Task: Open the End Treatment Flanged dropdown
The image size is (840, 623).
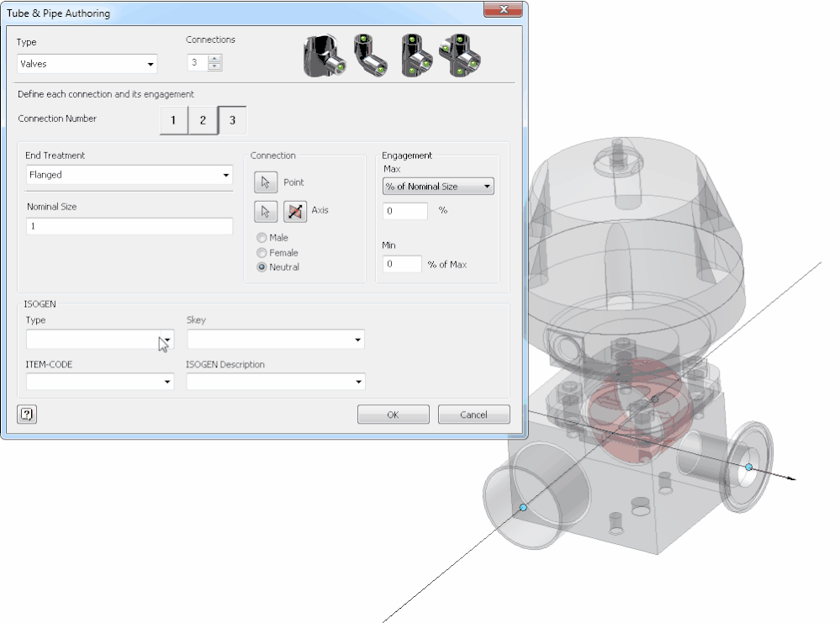Action: point(129,175)
